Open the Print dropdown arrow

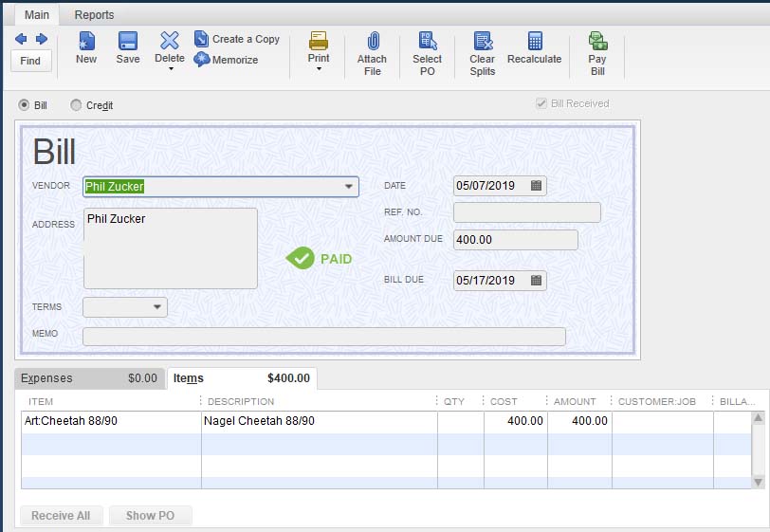pyautogui.click(x=319, y=68)
